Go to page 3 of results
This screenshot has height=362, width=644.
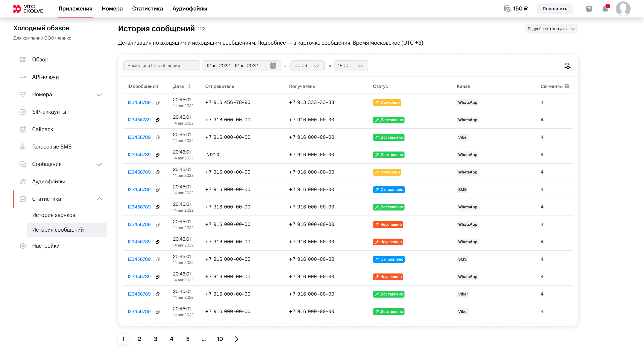pyautogui.click(x=155, y=339)
